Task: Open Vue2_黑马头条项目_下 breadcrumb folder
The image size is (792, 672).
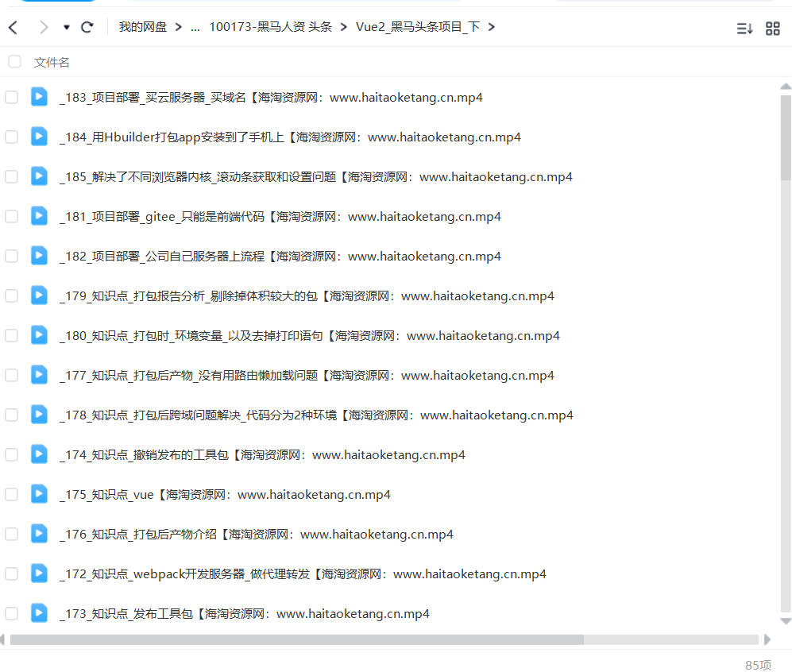Action: 418,27
